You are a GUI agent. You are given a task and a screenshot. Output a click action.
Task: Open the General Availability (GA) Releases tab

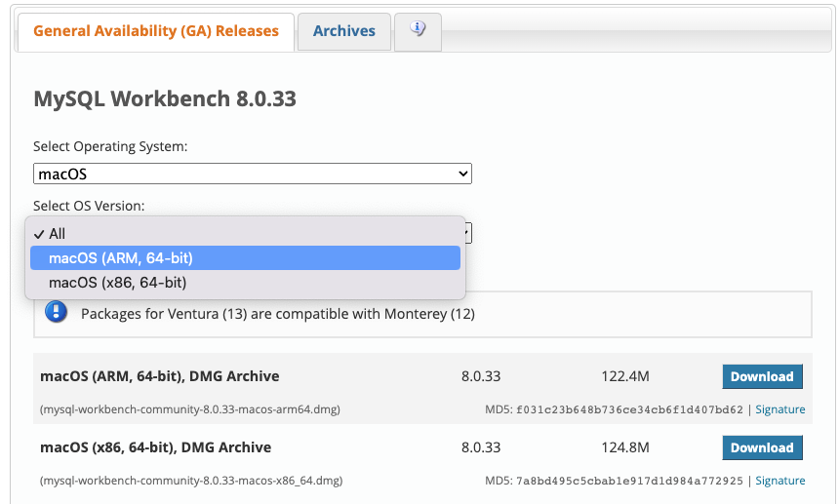(x=156, y=31)
